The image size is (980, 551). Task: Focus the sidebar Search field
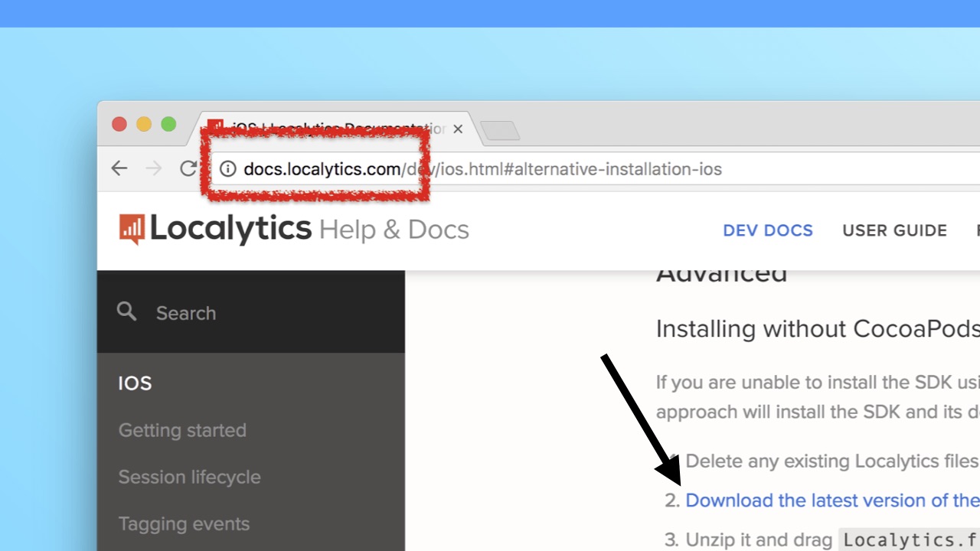pyautogui.click(x=251, y=312)
